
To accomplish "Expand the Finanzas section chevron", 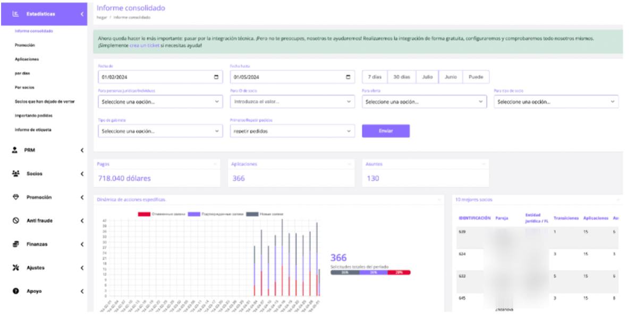I will point(82,245).
